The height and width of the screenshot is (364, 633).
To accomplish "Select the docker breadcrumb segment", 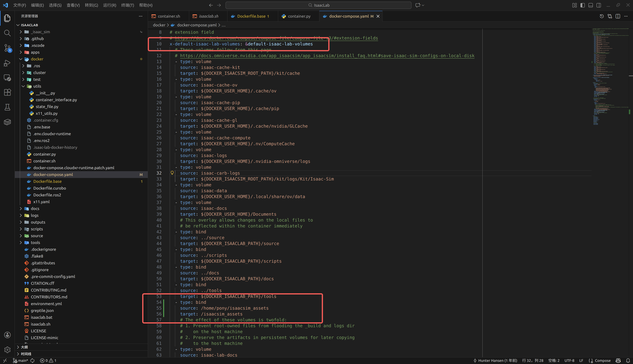I will pyautogui.click(x=159, y=25).
